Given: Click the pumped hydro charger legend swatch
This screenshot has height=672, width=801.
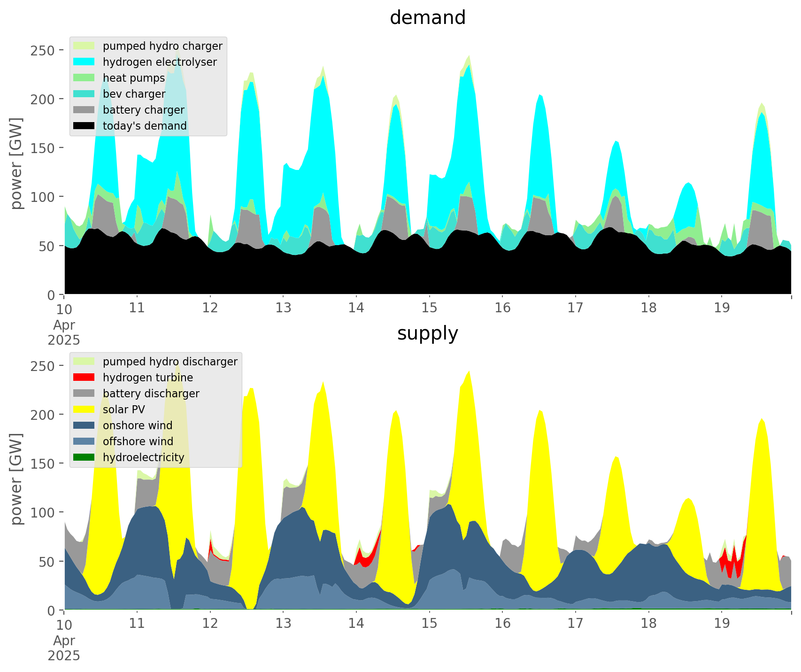Looking at the screenshot, I should 84,46.
